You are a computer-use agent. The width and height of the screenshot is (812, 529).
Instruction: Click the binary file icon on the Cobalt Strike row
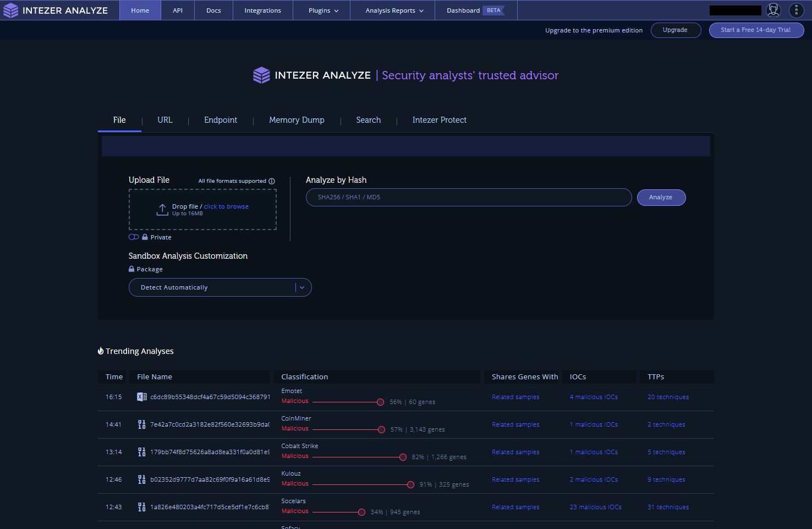[141, 452]
